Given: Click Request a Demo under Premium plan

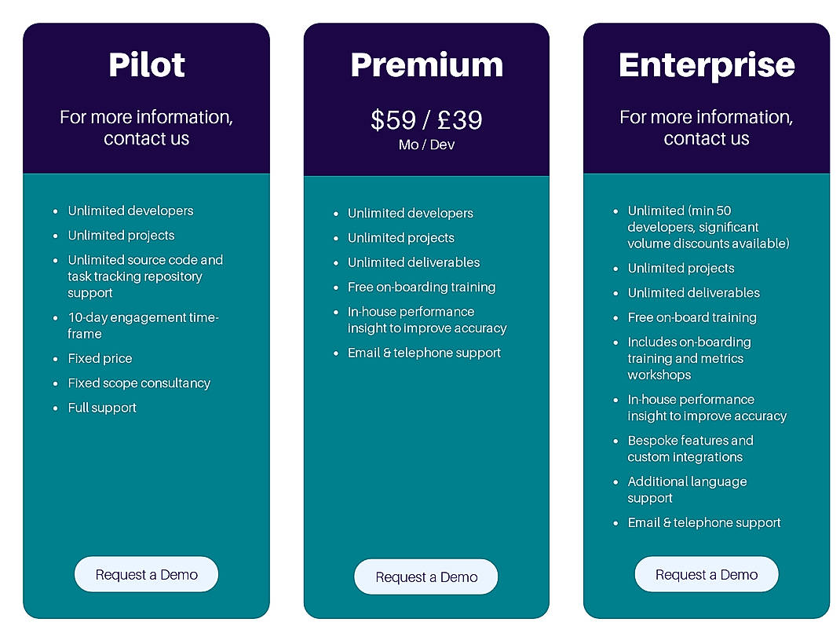Looking at the screenshot, I should 426,577.
